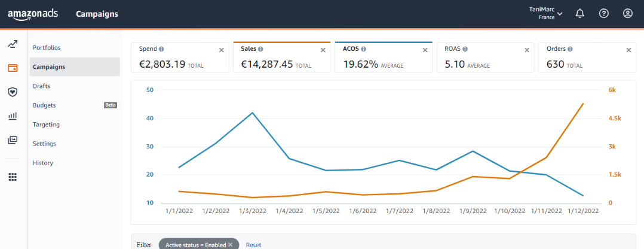Show Orders info tooltip icon
Image resolution: width=644 pixels, height=249 pixels.
(570, 49)
